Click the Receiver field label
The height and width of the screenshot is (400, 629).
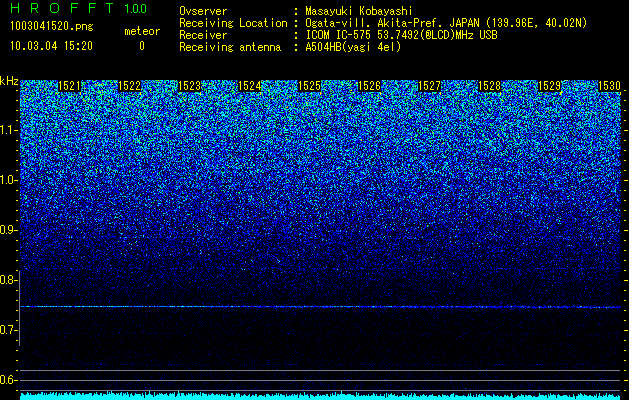[x=203, y=35]
